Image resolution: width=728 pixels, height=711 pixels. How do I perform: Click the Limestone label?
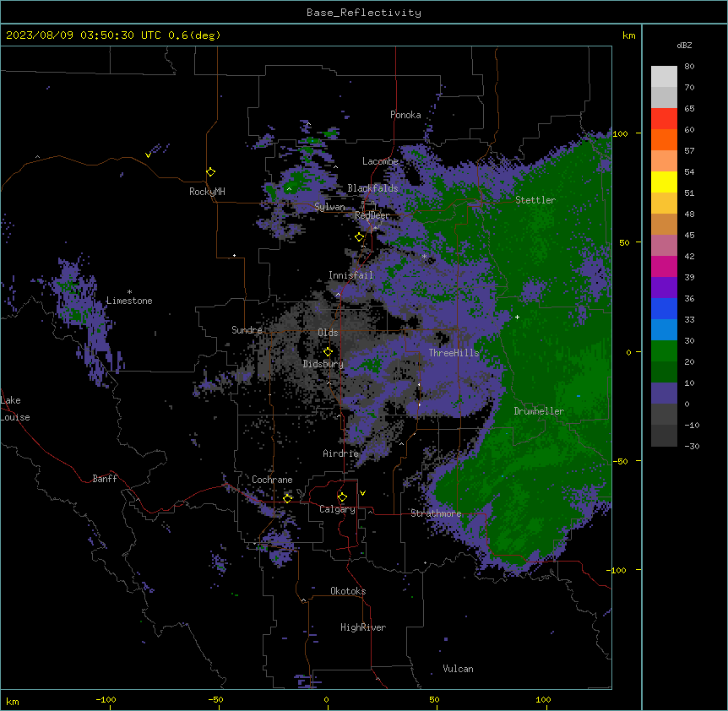coord(129,301)
